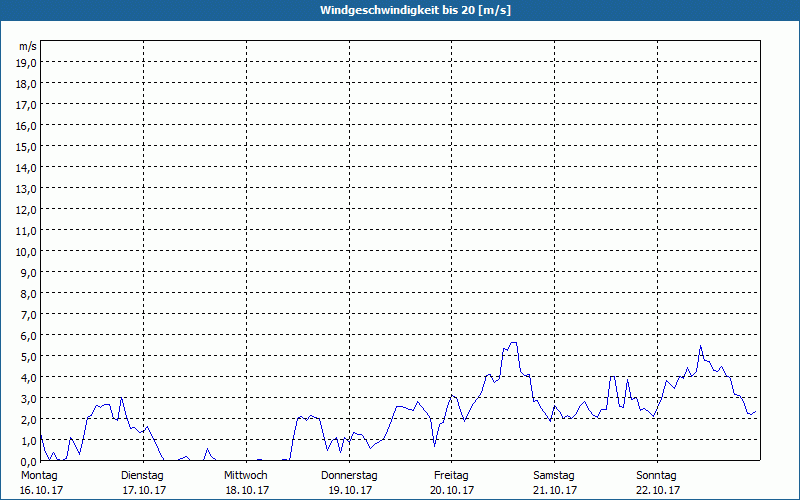Click the date 20.10.17
This screenshot has height=500, width=800.
coord(452,490)
